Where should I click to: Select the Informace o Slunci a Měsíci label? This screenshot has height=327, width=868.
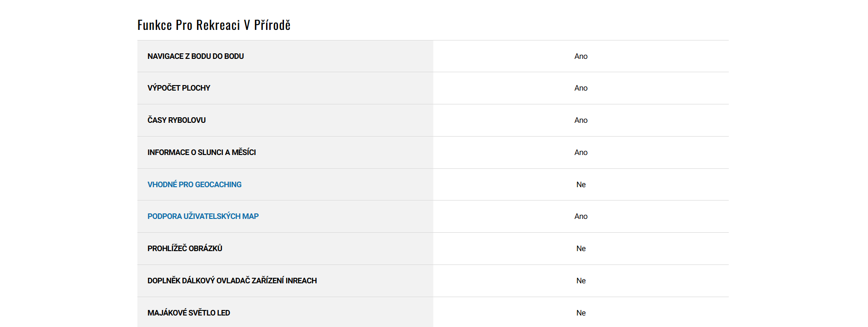201,152
